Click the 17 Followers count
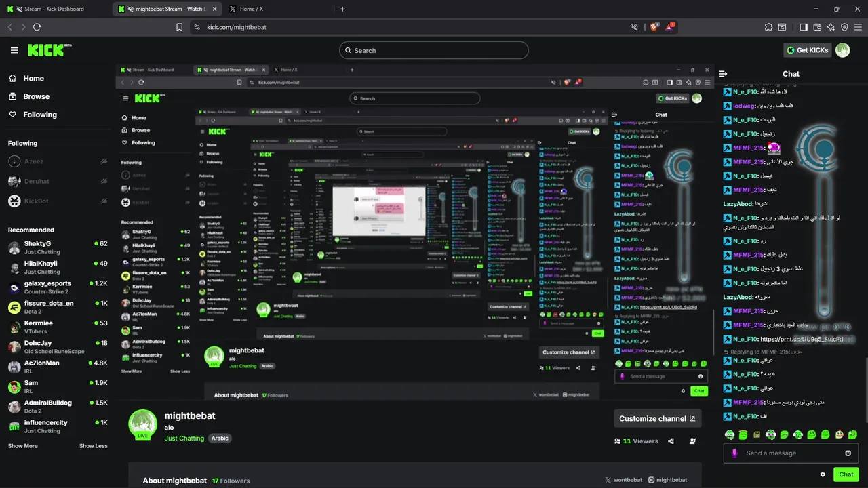Image resolution: width=868 pixels, height=488 pixels. 231,481
